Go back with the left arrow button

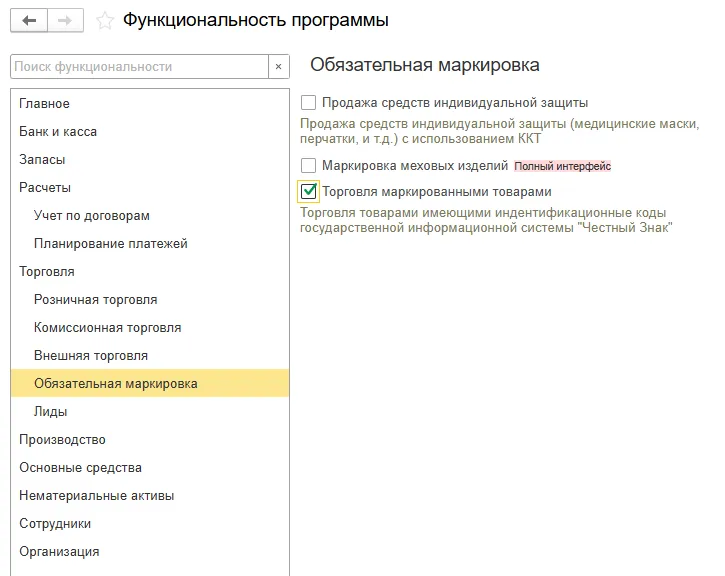29,20
